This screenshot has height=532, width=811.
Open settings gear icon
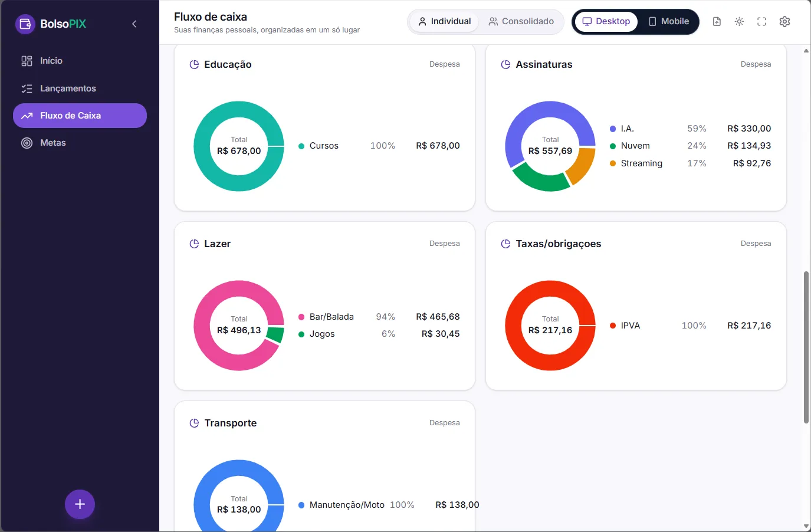[784, 22]
